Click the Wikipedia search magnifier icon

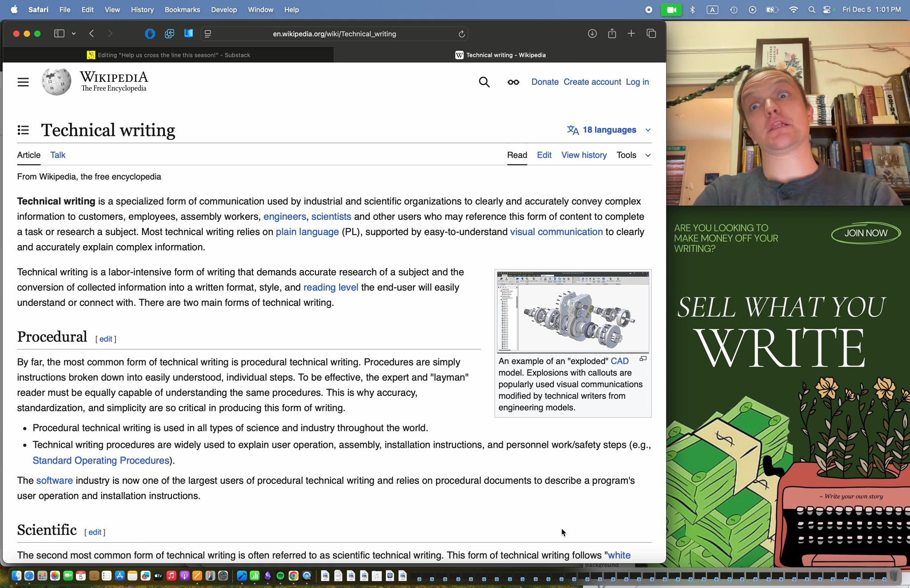[x=484, y=82]
